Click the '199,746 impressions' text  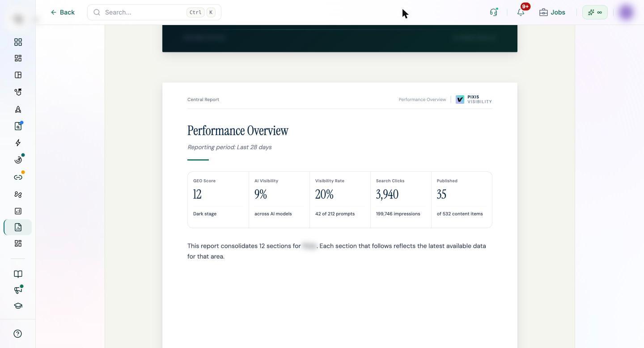pyautogui.click(x=398, y=214)
